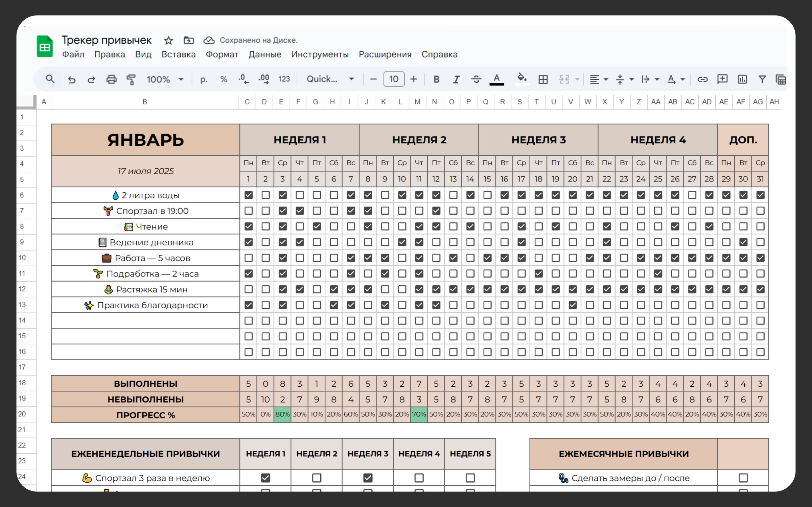This screenshot has height=507, width=812.
Task: Decrease decimal places icon
Action: (x=243, y=79)
